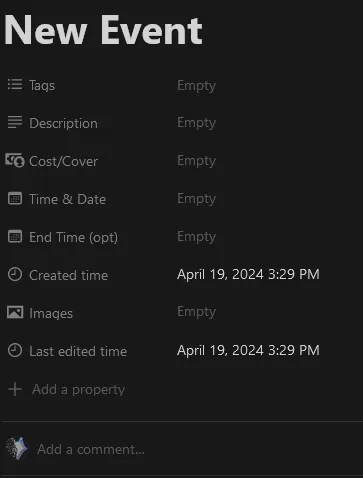Set the empty Tags value

196,86
